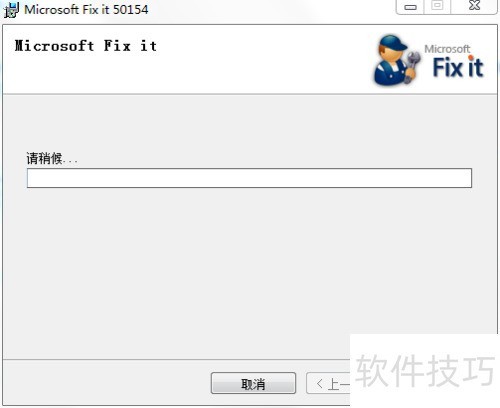The width and height of the screenshot is (500, 408).
Task: Click the blank title bar area
Action: (x=267, y=10)
